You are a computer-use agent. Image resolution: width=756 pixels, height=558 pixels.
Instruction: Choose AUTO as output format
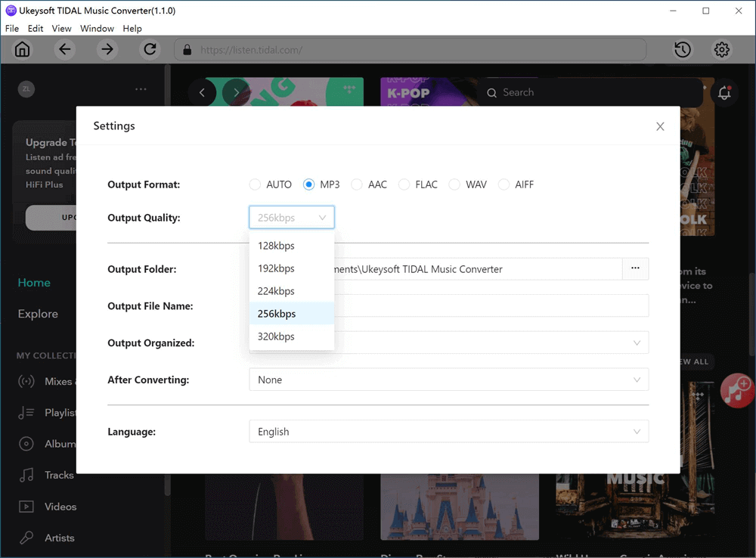click(255, 184)
